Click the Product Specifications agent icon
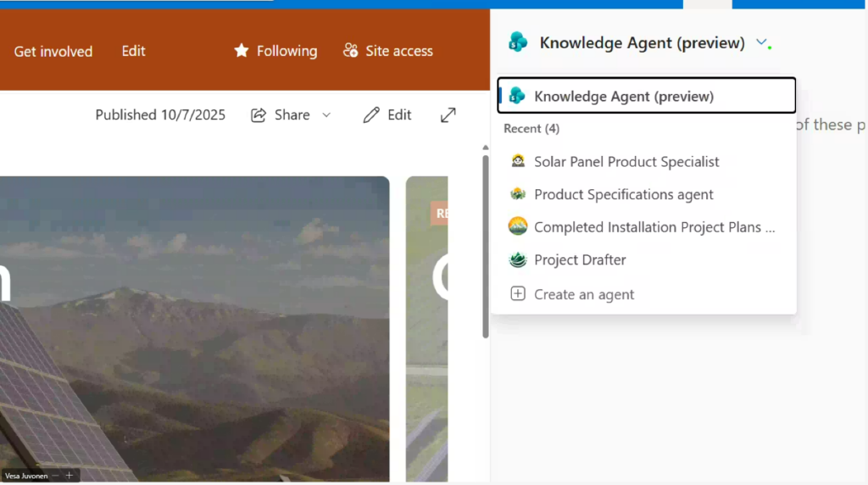 pos(517,194)
